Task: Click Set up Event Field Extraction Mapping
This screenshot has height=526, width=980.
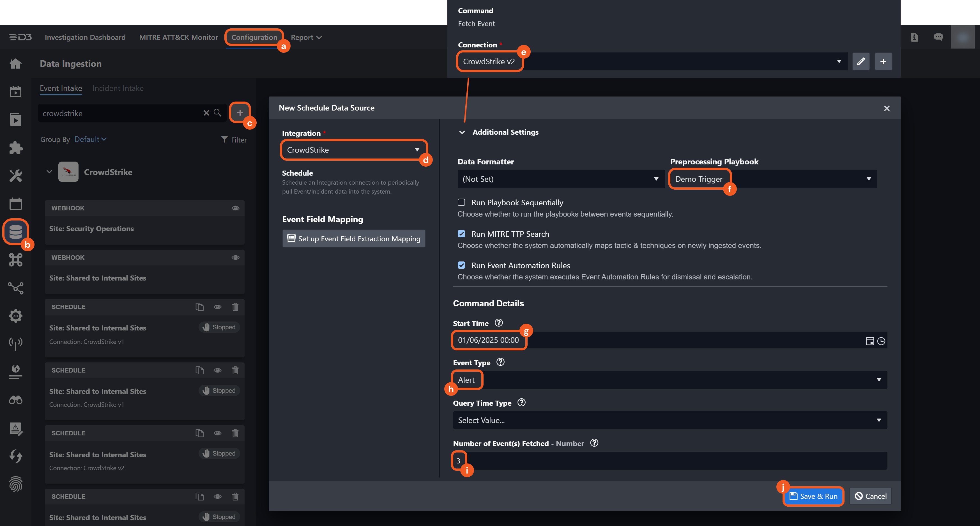Action: (354, 239)
